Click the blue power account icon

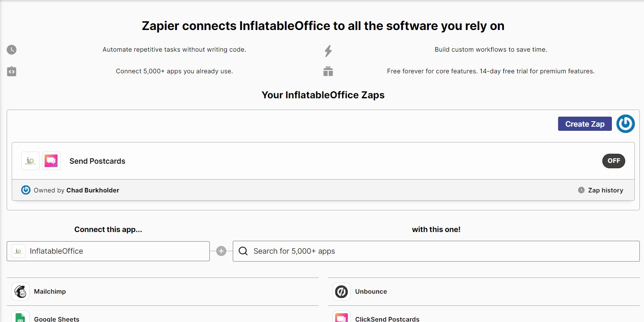[625, 124]
